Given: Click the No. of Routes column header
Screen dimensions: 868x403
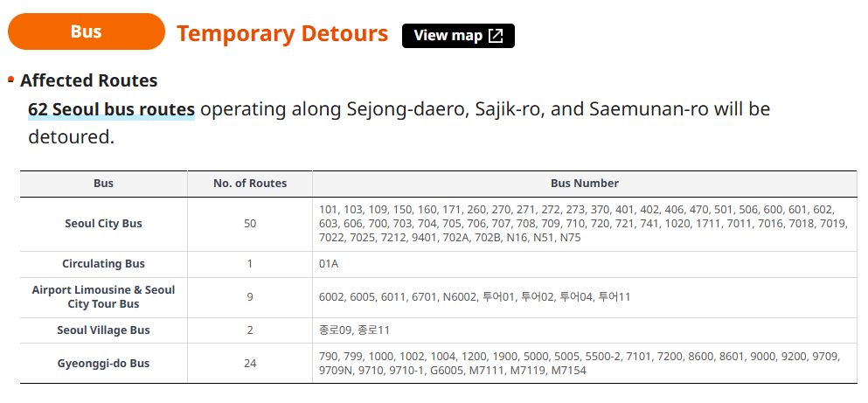Looking at the screenshot, I should (x=250, y=184).
